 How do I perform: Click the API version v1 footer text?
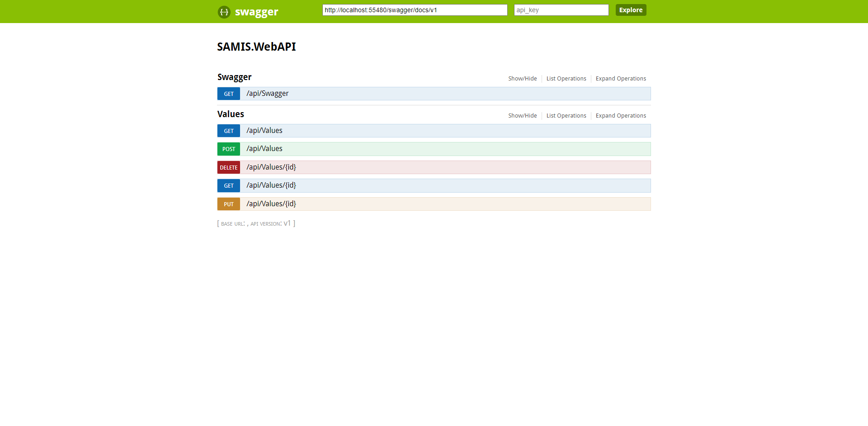click(271, 223)
